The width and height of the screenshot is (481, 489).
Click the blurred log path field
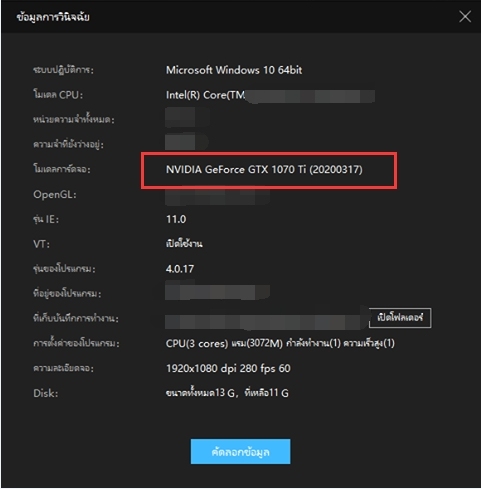point(266,321)
